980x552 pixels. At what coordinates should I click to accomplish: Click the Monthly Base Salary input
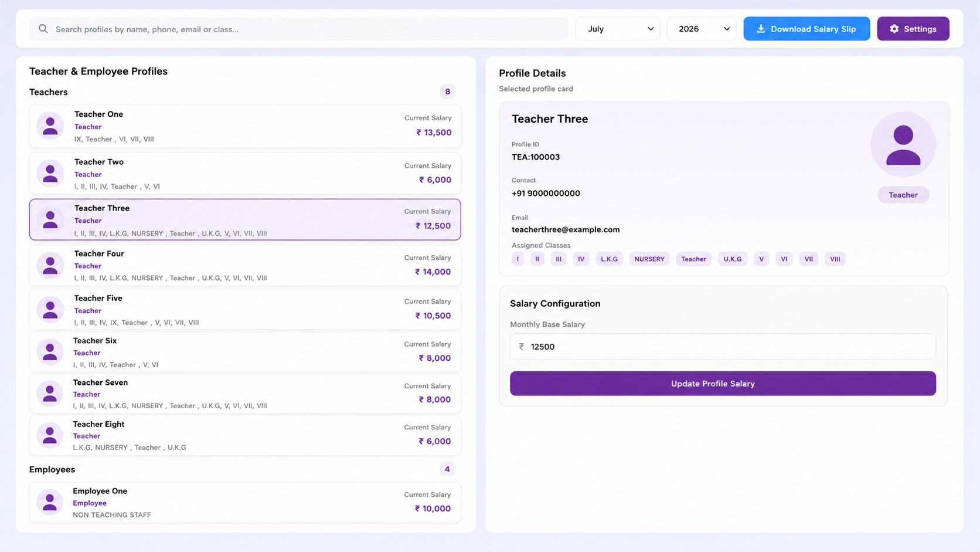pyautogui.click(x=723, y=347)
